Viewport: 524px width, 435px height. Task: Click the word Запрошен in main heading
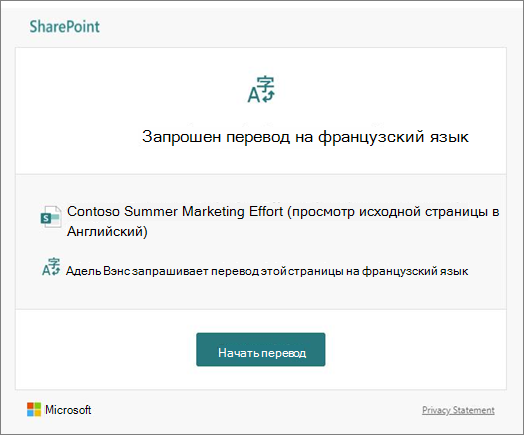181,137
